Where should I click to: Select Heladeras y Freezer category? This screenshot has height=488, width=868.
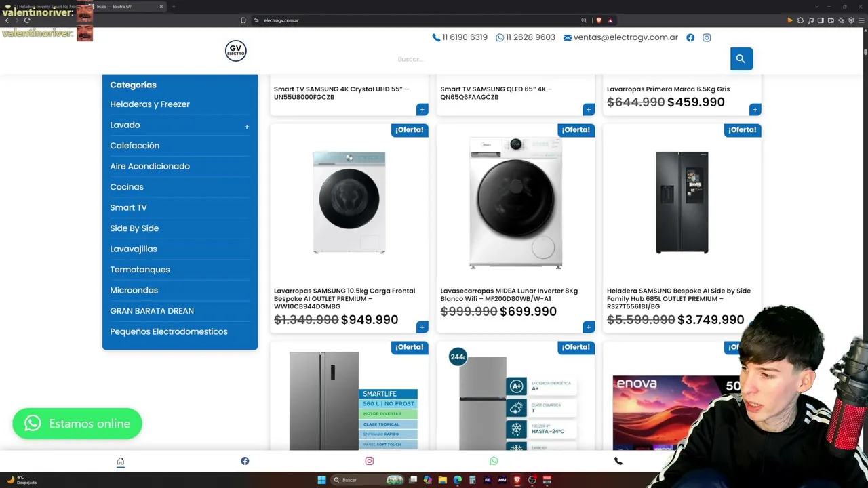(150, 104)
